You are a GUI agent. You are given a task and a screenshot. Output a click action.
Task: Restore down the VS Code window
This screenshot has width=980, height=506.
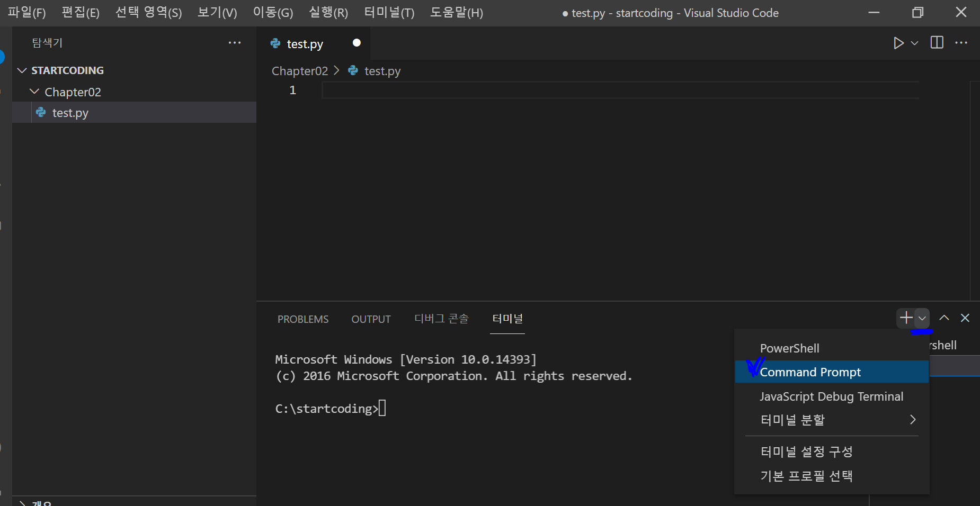[917, 12]
